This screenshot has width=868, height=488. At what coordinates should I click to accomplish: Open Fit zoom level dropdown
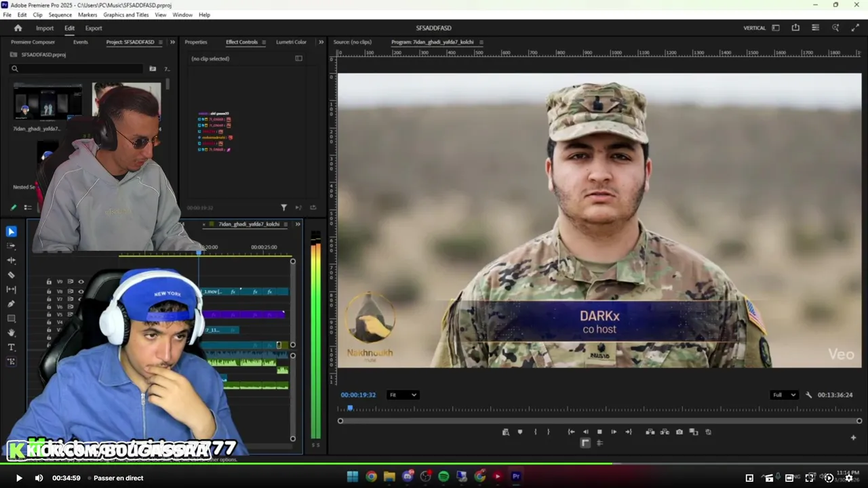click(x=403, y=394)
